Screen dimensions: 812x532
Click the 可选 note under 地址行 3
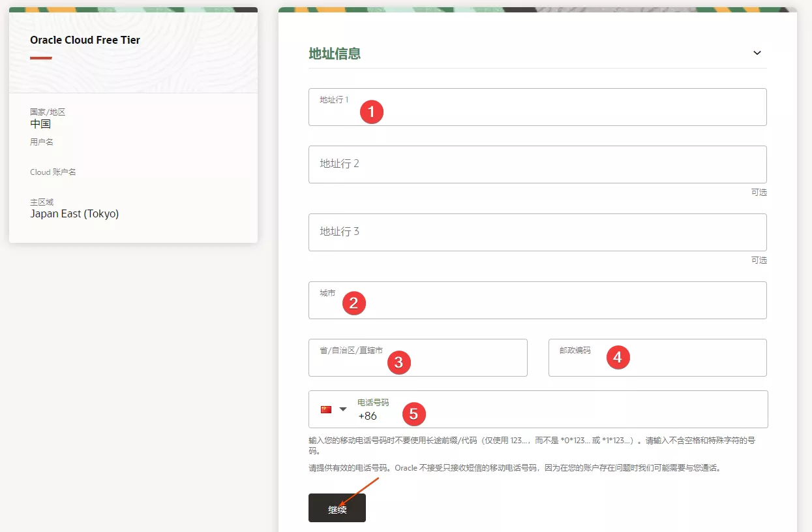click(759, 260)
